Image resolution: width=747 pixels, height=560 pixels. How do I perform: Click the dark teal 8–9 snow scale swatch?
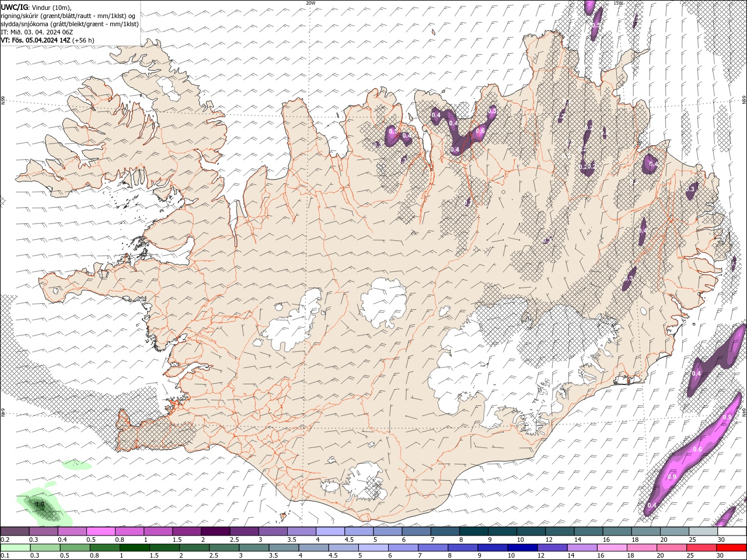click(473, 531)
